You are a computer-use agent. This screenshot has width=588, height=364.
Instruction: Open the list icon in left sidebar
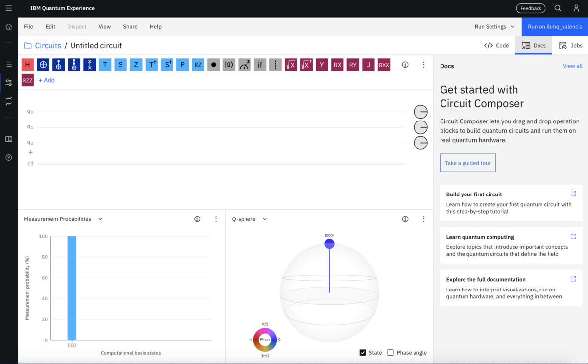(x=9, y=64)
